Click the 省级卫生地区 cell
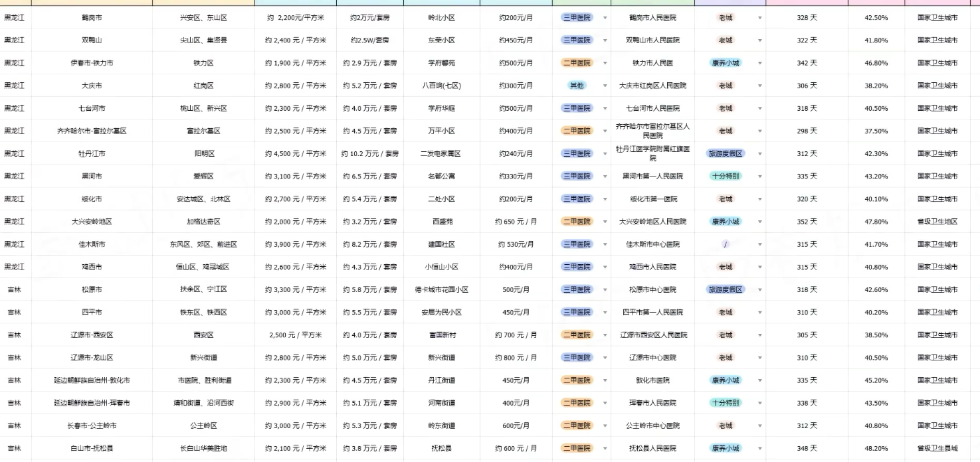Viewport: 980px width, 462px height. (937, 222)
